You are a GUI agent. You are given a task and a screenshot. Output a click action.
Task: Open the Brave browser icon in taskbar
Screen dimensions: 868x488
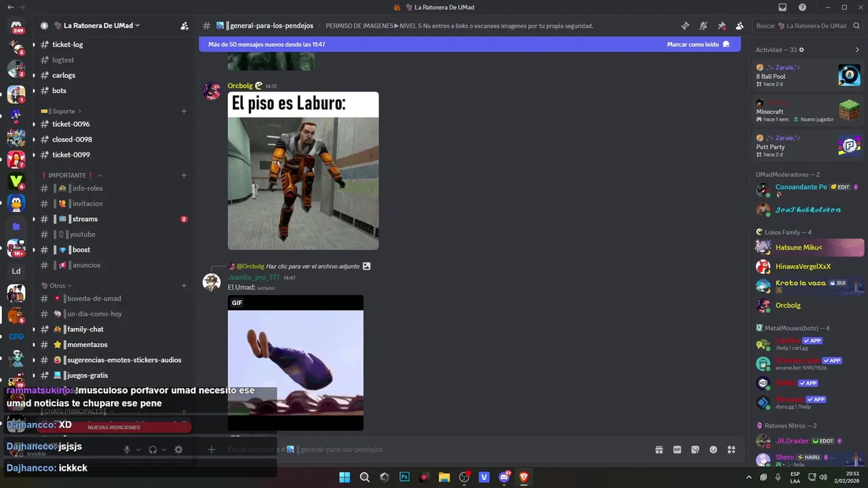pyautogui.click(x=524, y=477)
